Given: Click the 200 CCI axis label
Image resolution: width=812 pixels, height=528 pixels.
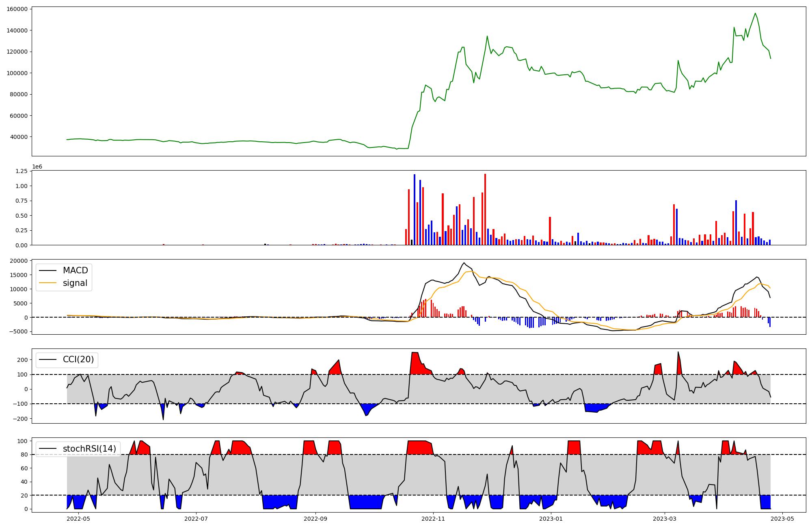Looking at the screenshot, I should coord(23,360).
